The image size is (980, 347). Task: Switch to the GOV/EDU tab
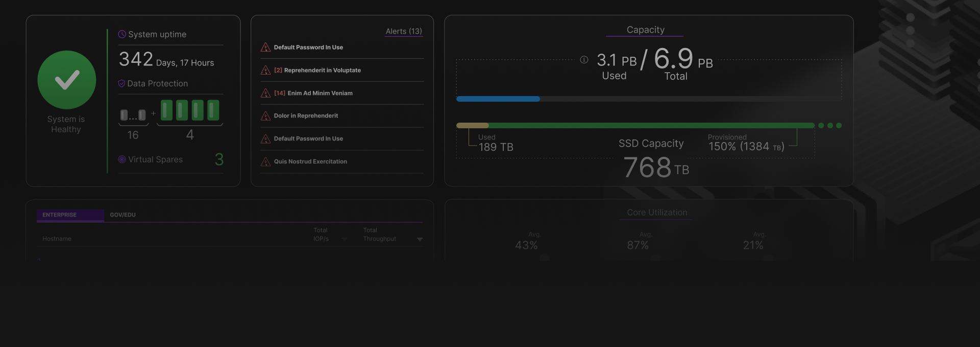(123, 215)
